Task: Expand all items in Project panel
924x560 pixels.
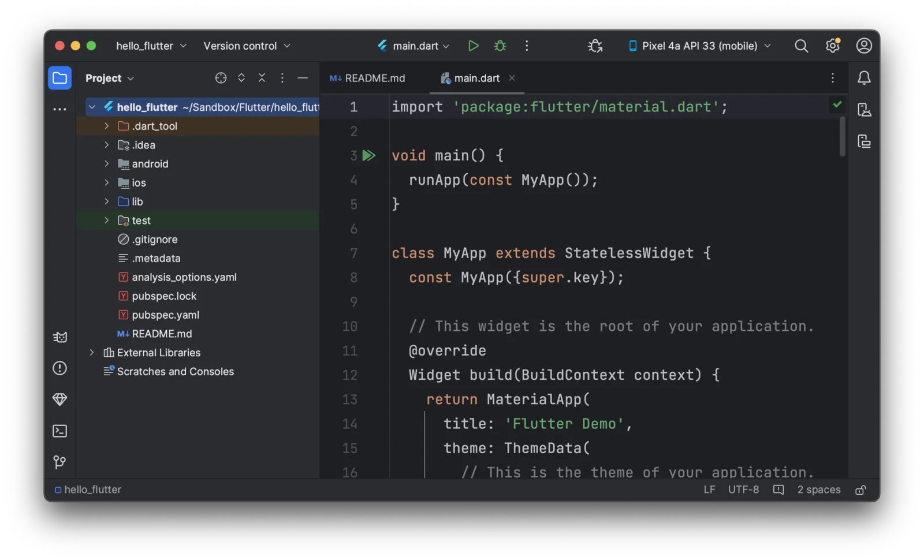Action: pos(241,78)
